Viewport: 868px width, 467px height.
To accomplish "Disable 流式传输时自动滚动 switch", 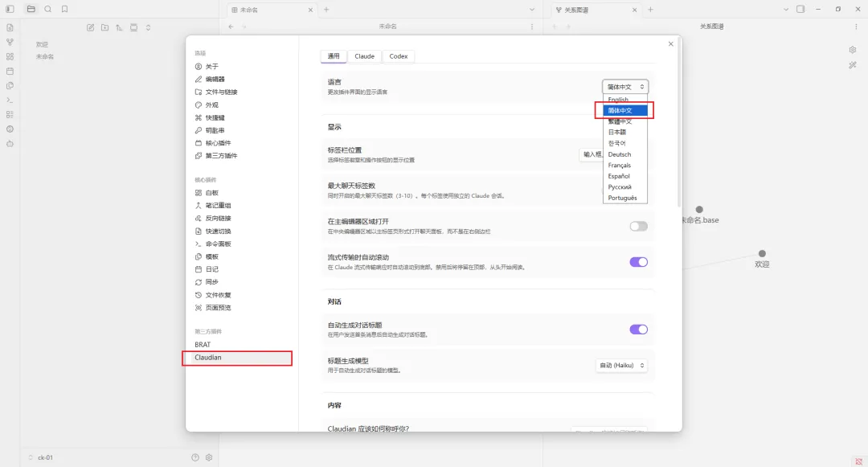I will pos(638,262).
